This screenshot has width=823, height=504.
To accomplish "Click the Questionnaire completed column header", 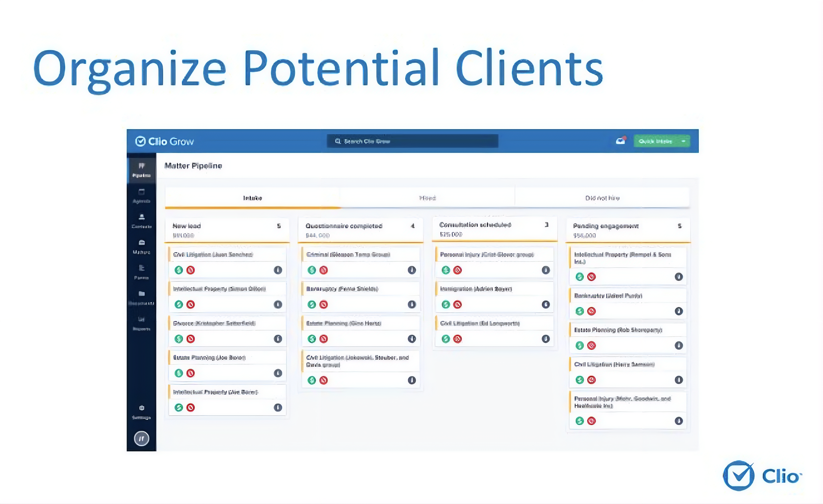I will (x=360, y=230).
